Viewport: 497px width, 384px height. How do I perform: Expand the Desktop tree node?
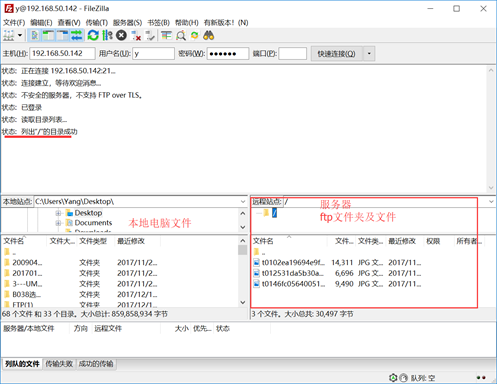click(x=58, y=213)
